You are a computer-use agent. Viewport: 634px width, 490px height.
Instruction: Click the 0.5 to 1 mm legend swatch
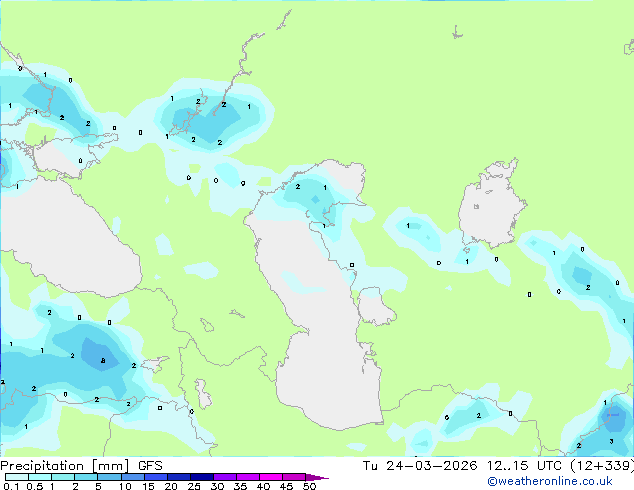click(x=40, y=477)
